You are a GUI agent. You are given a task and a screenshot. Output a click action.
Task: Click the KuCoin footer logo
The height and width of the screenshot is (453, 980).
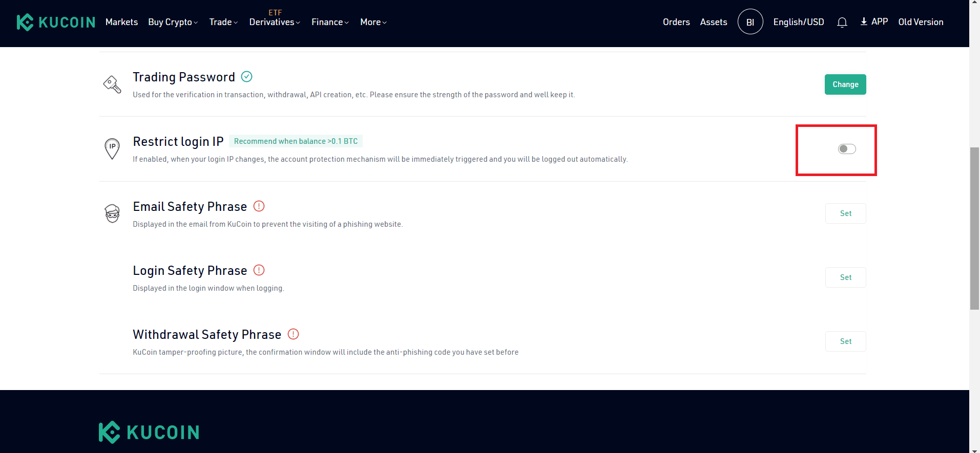pyautogui.click(x=149, y=433)
